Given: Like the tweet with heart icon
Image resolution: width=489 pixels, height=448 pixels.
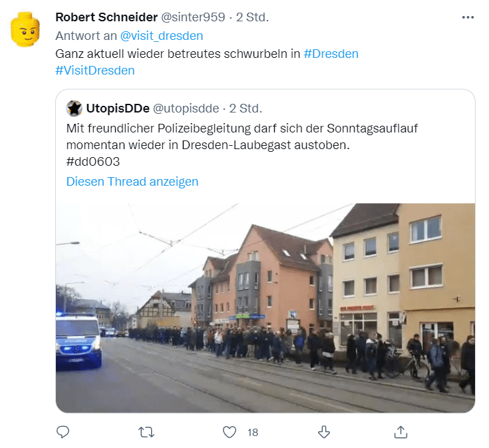Looking at the screenshot, I should click(230, 432).
